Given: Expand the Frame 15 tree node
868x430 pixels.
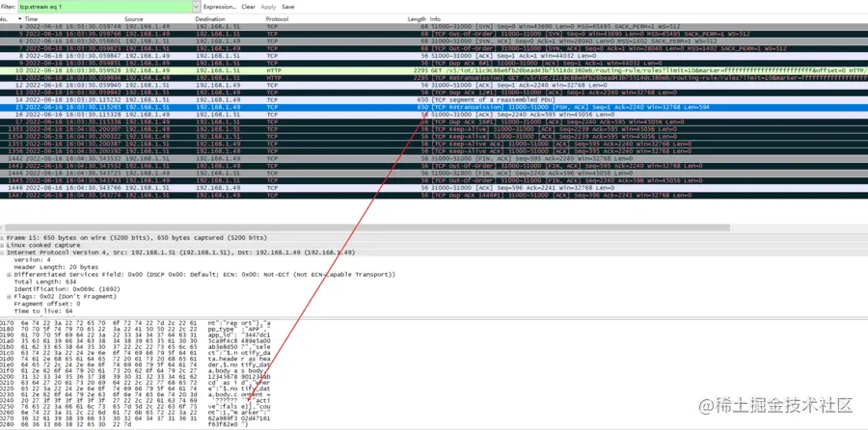Looking at the screenshot, I should pos(2,237).
